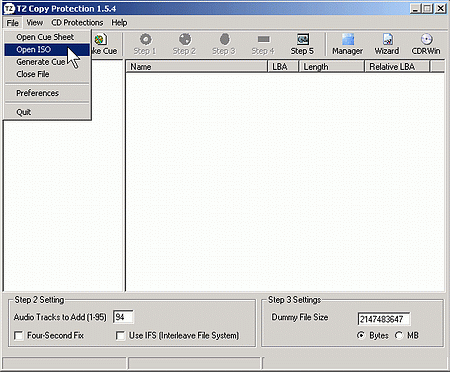Screen dimensions: 450x372
Task: Sort by the Length column header
Action: tap(332, 67)
